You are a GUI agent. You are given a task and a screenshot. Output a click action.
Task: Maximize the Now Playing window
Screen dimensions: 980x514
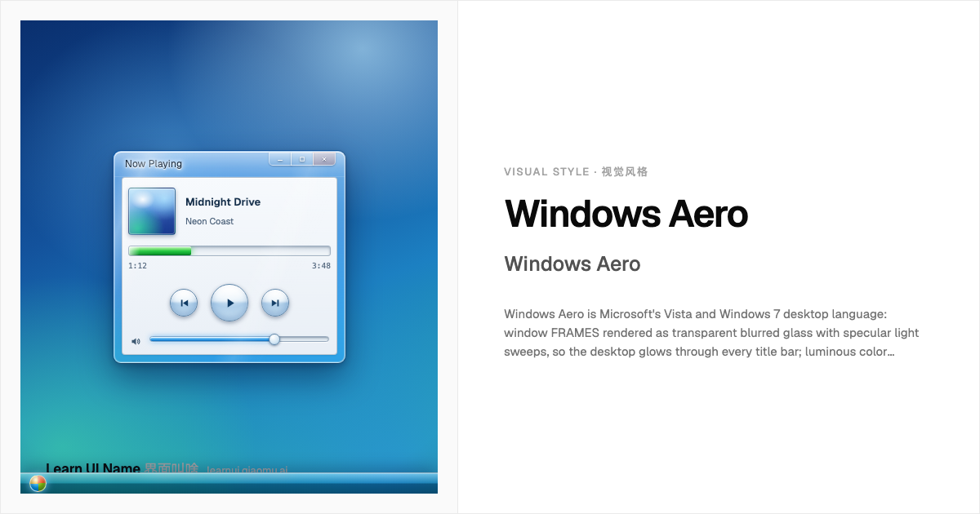302,159
